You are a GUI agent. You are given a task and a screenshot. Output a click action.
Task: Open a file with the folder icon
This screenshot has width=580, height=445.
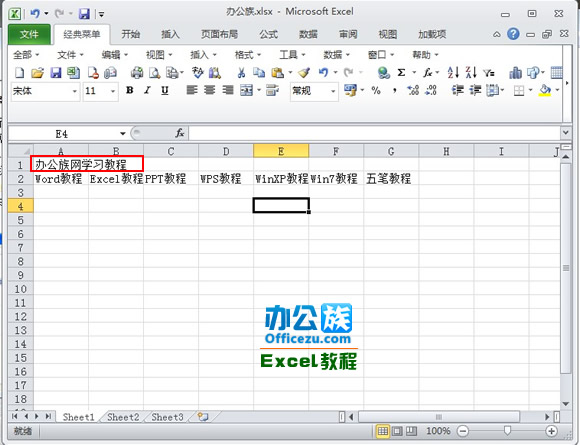(37, 73)
